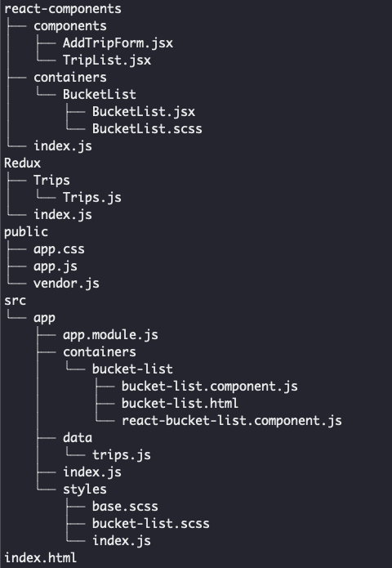Viewport: 392px width, 568px height.
Task: Click the react-components root folder
Action: (63, 9)
